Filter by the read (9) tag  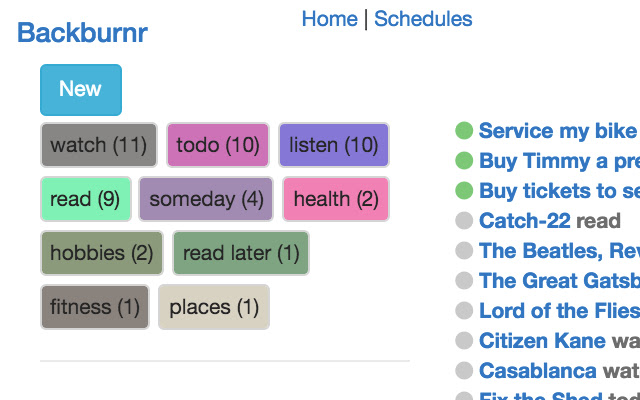click(x=86, y=199)
